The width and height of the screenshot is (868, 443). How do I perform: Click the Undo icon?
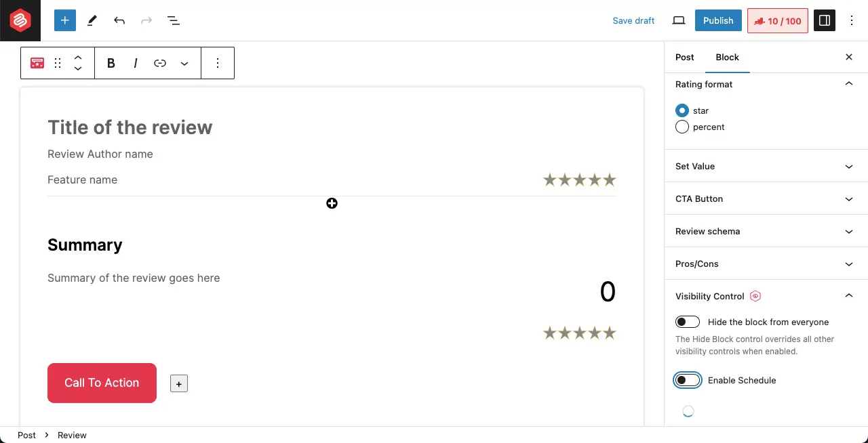click(x=119, y=20)
